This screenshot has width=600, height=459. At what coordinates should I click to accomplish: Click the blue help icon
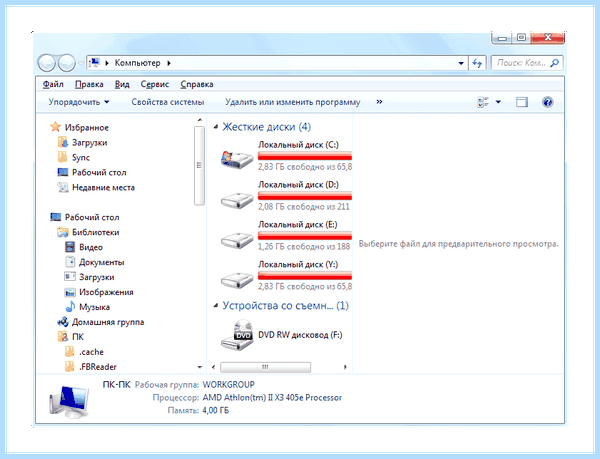click(548, 102)
